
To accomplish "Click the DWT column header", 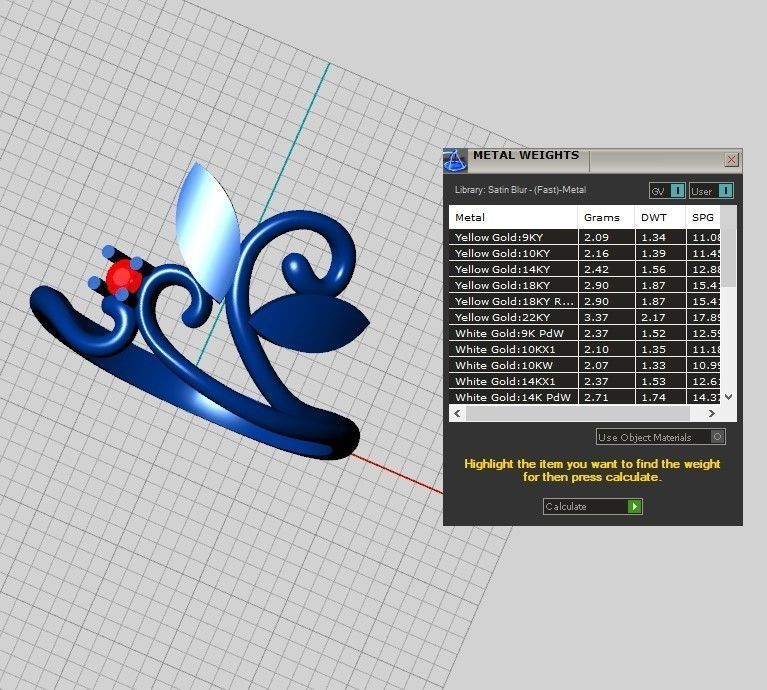I will click(660, 218).
